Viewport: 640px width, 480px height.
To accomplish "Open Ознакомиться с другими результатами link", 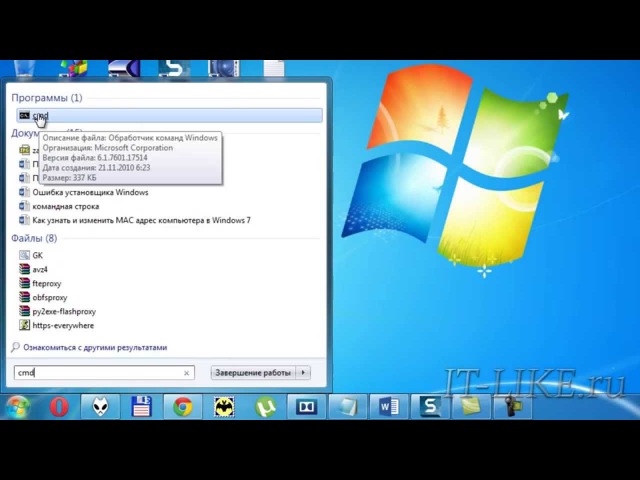I will (x=95, y=347).
